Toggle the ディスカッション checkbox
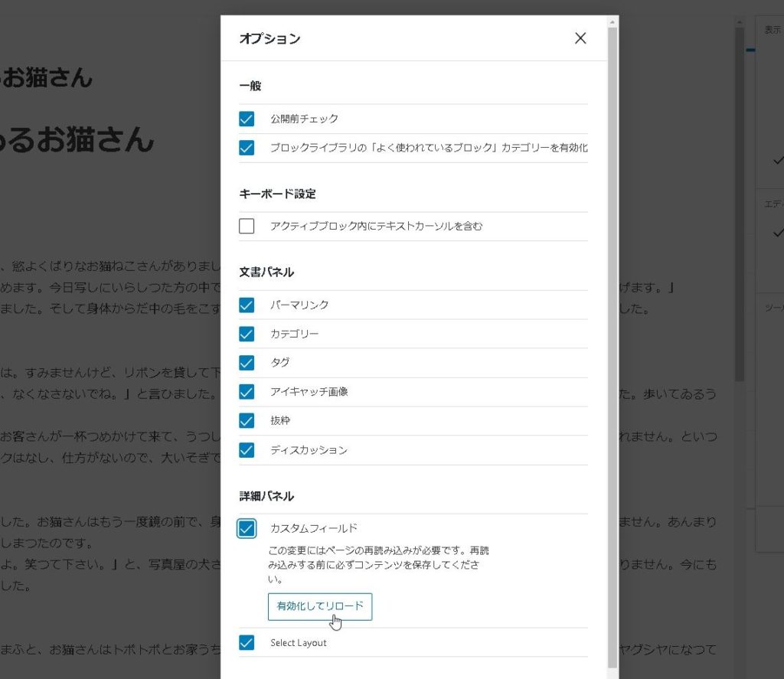The width and height of the screenshot is (784, 679). [x=247, y=450]
